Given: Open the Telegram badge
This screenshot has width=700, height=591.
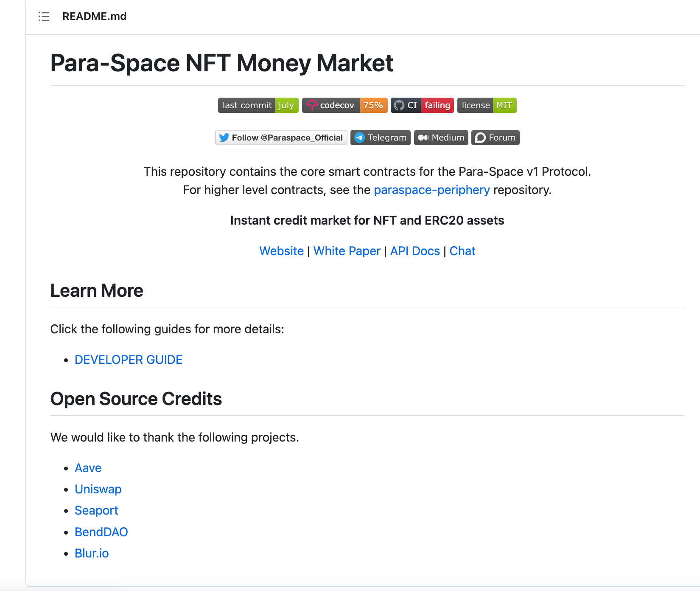Looking at the screenshot, I should point(381,138).
